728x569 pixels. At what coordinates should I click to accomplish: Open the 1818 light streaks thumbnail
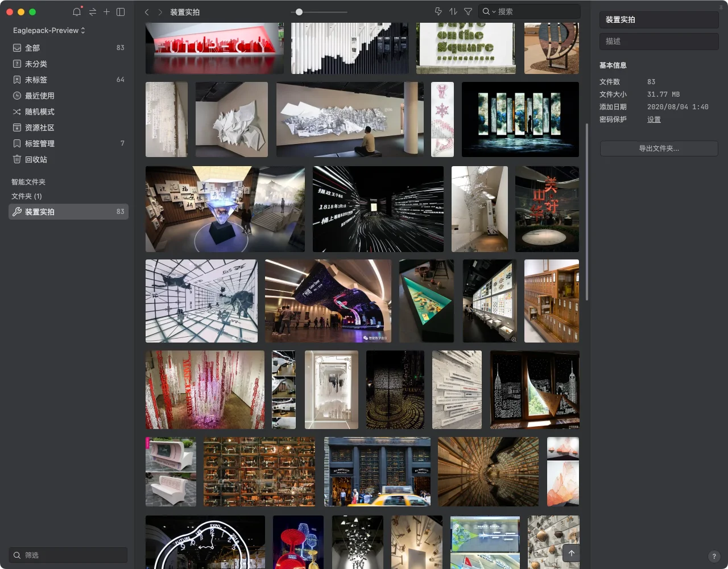[x=378, y=209]
